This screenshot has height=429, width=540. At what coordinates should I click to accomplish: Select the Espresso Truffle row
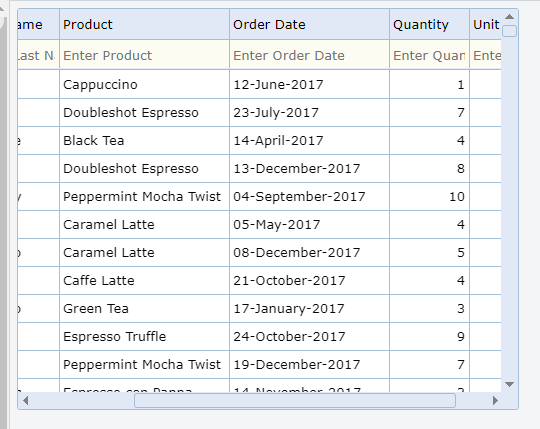tap(259, 336)
